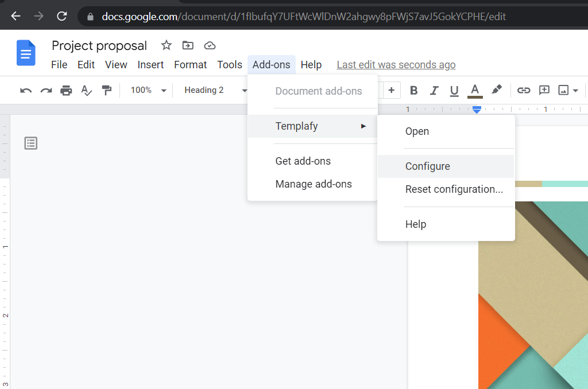Click the move to folder icon
588x389 pixels.
pyautogui.click(x=188, y=45)
